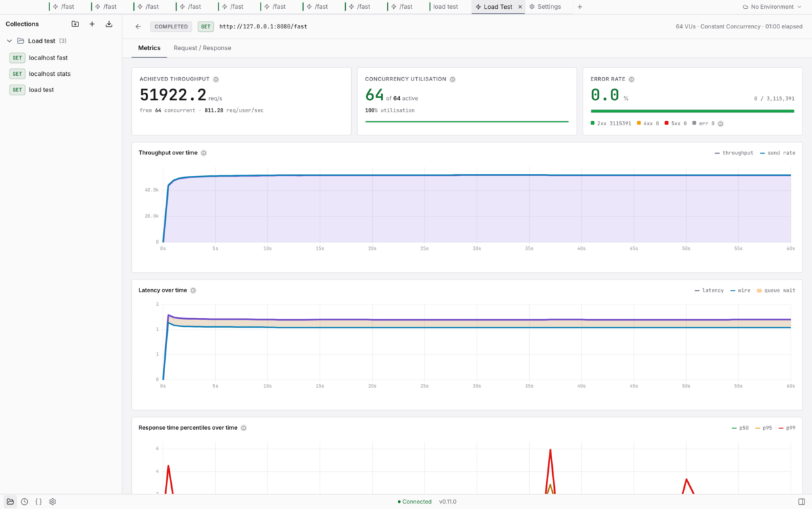
Task: Click the info icon next to Concurrency Utilisation
Action: click(x=453, y=79)
